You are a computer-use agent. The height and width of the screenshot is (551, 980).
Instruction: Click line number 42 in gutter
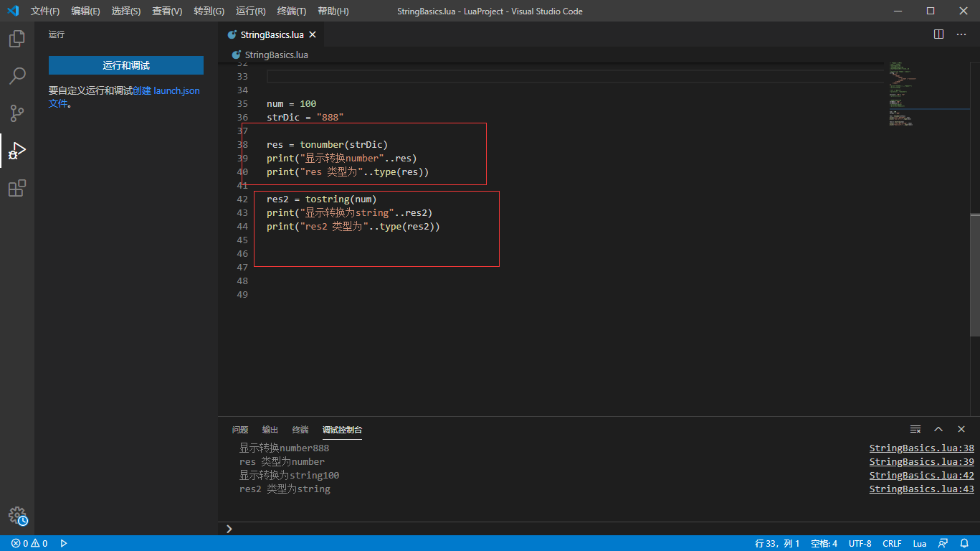[x=242, y=199]
